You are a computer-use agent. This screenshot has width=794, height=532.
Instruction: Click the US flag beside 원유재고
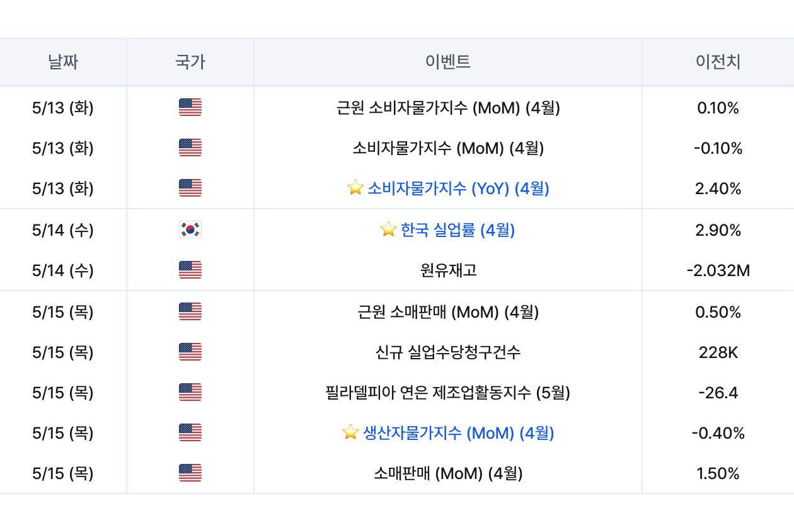click(x=190, y=270)
